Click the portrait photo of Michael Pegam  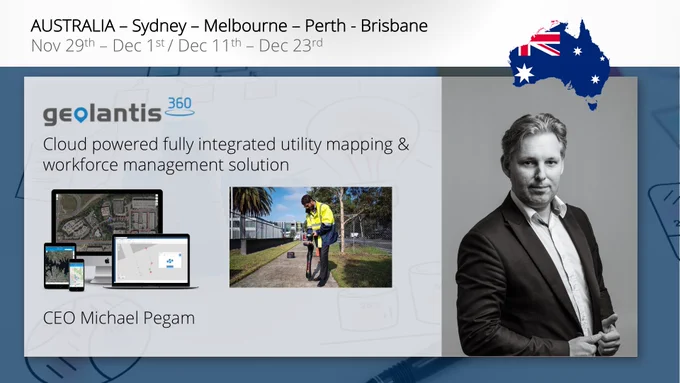point(539,217)
